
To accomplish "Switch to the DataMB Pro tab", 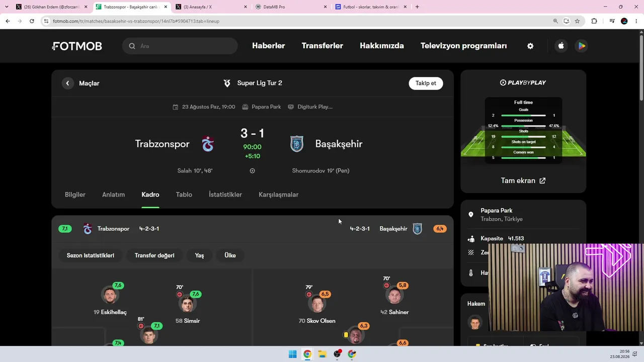I will pyautogui.click(x=291, y=7).
